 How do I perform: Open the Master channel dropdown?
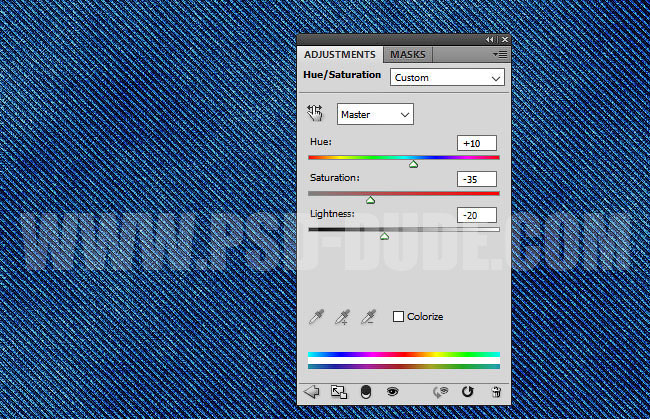[375, 114]
